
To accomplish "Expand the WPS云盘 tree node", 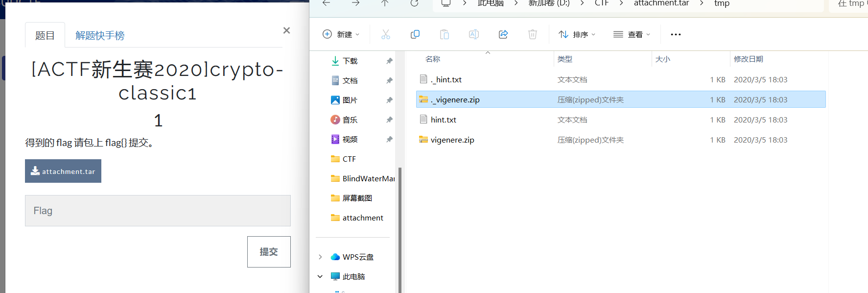I will click(x=320, y=257).
